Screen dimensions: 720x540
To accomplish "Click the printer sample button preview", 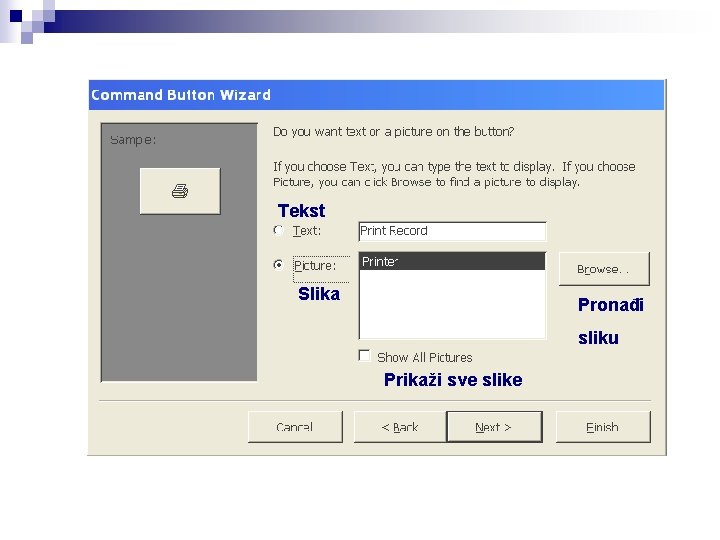I will coord(180,191).
